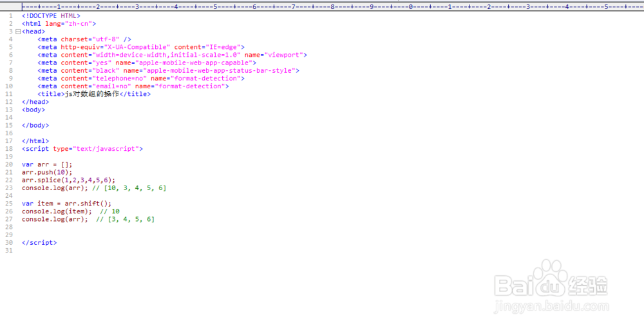Click the meta charset="utf-8" line
Screen dimensions: 644x328
click(84, 39)
